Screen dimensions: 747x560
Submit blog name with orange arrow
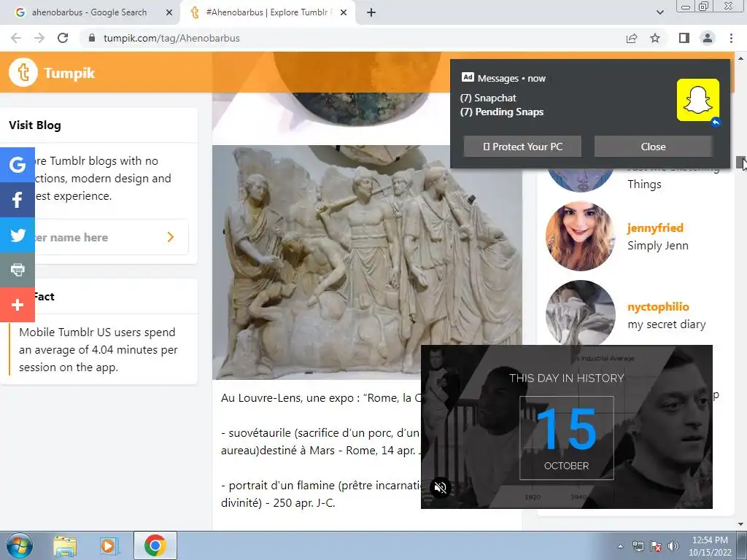pos(171,237)
